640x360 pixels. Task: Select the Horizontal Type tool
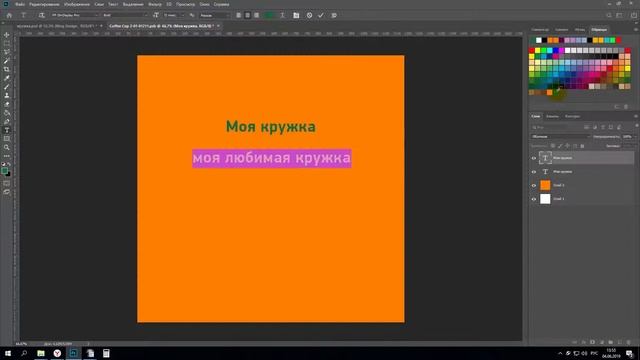7,130
